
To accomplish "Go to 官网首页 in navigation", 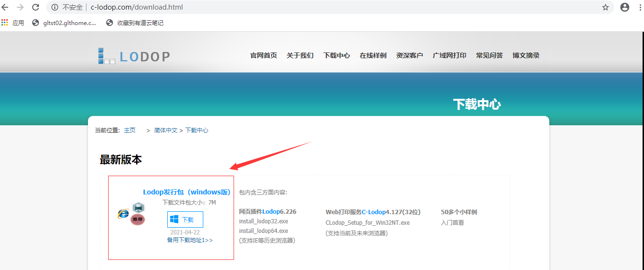I will 263,55.
